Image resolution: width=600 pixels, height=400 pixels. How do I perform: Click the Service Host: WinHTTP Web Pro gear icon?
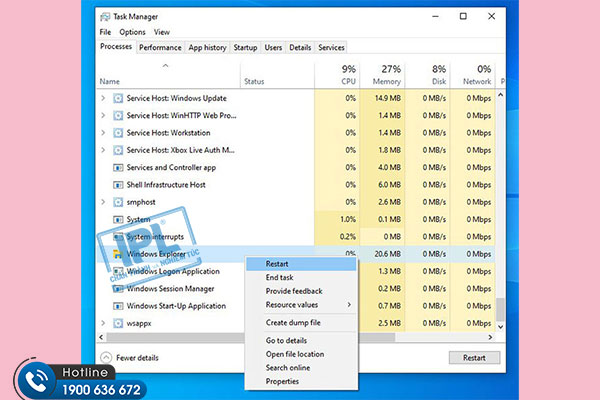click(118, 116)
